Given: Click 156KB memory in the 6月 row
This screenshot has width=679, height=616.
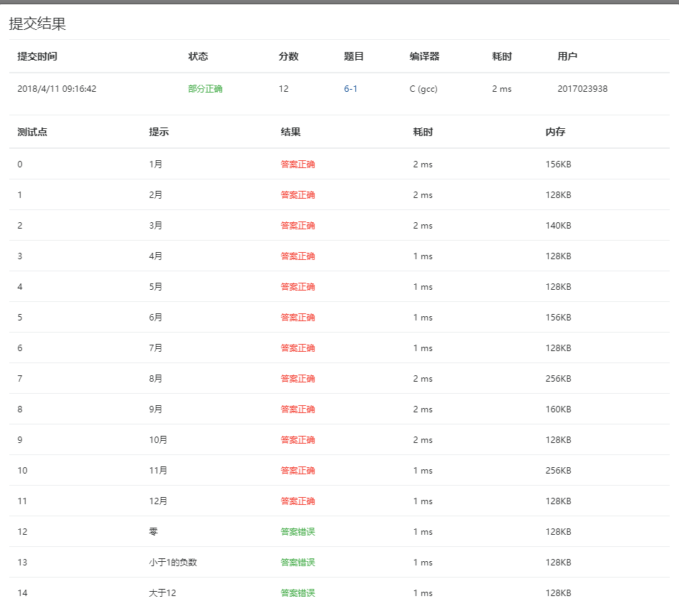Looking at the screenshot, I should 558,318.
